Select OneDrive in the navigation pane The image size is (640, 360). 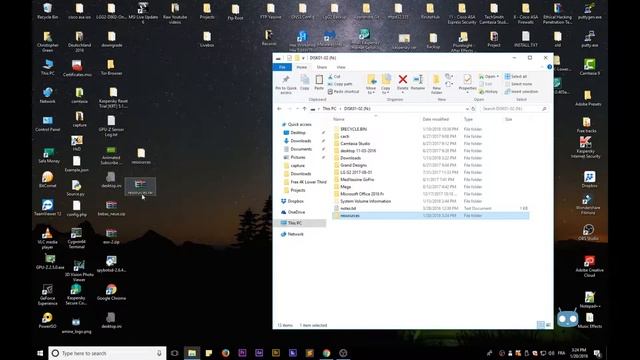point(296,212)
